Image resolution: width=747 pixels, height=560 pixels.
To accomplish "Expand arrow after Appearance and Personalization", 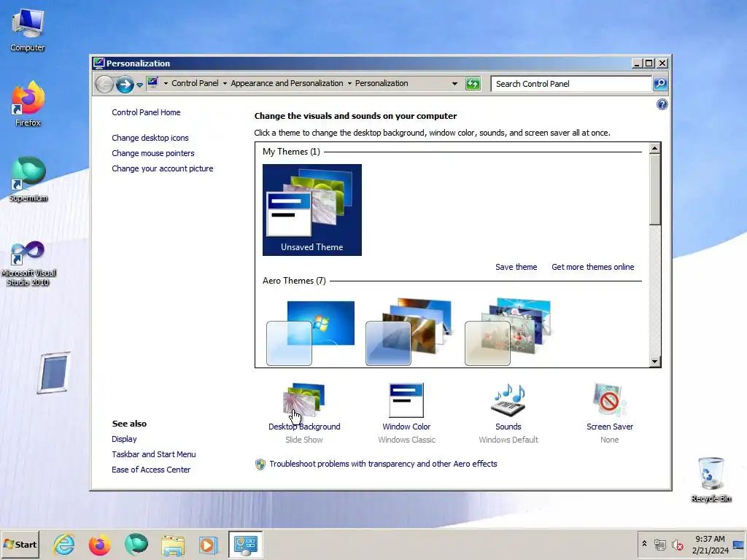I will pyautogui.click(x=349, y=83).
